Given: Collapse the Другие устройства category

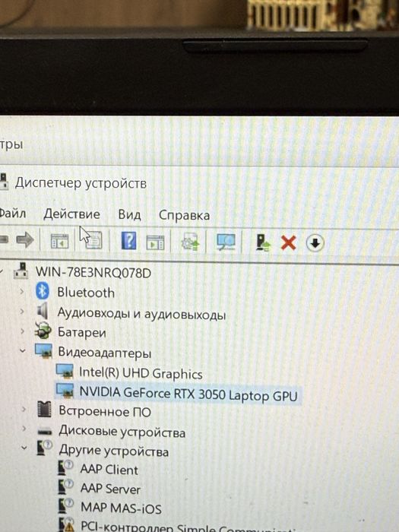Looking at the screenshot, I should coord(24,448).
